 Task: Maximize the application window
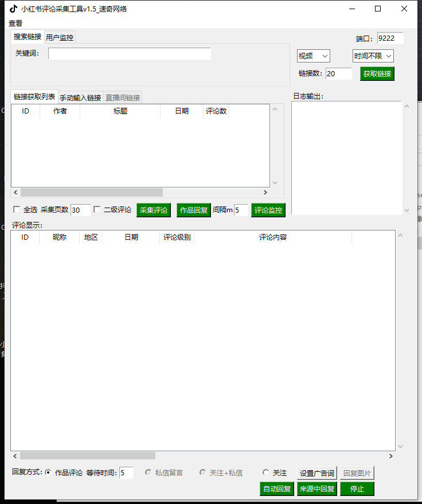click(378, 9)
